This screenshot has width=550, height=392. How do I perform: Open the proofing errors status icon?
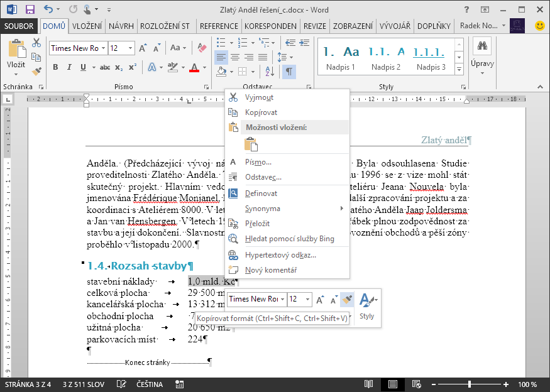(x=121, y=384)
